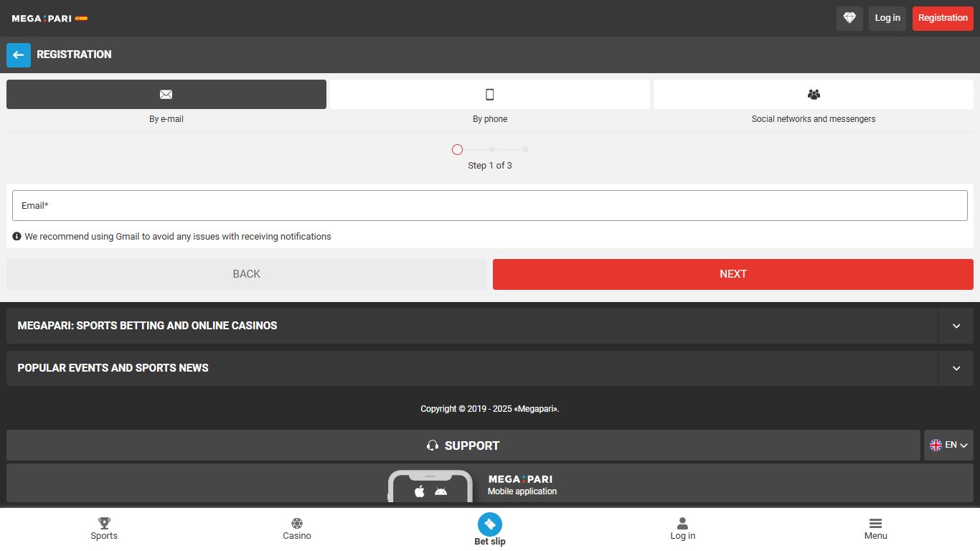Viewport: 980px width, 551px height.
Task: Click the first step circle indicator
Action: point(457,150)
